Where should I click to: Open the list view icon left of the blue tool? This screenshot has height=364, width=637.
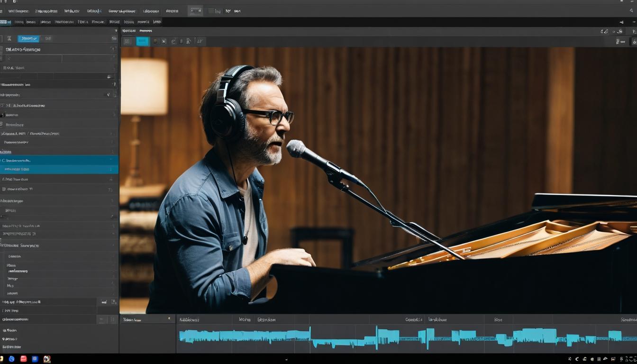pos(127,41)
